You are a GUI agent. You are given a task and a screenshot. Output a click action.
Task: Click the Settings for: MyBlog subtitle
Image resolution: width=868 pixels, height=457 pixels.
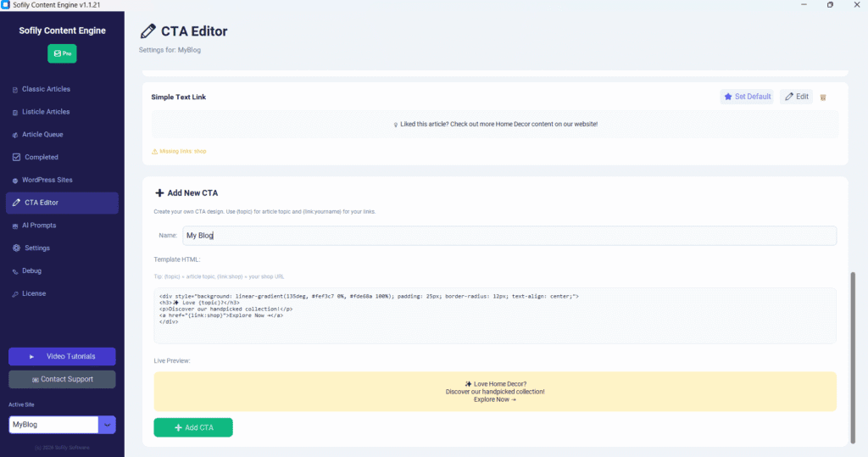click(170, 50)
